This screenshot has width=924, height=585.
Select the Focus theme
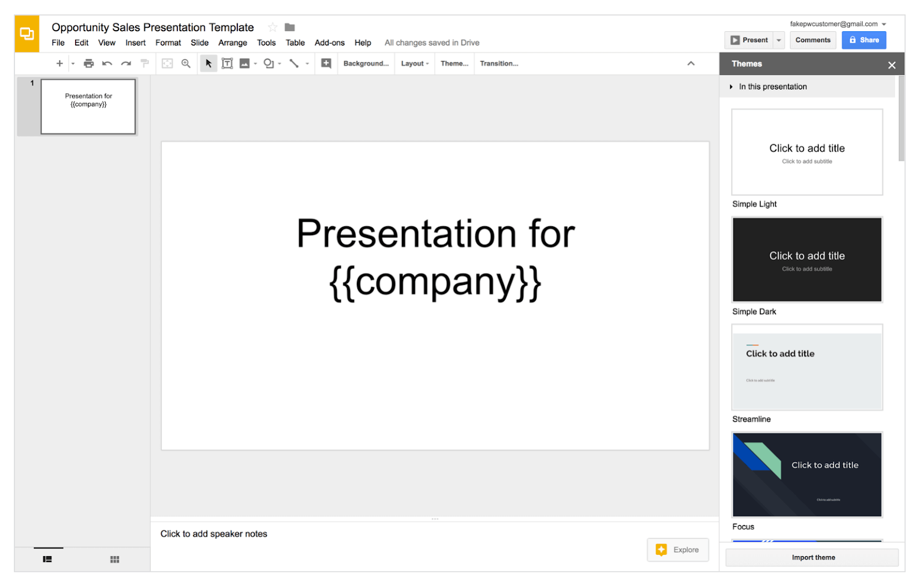click(807, 475)
